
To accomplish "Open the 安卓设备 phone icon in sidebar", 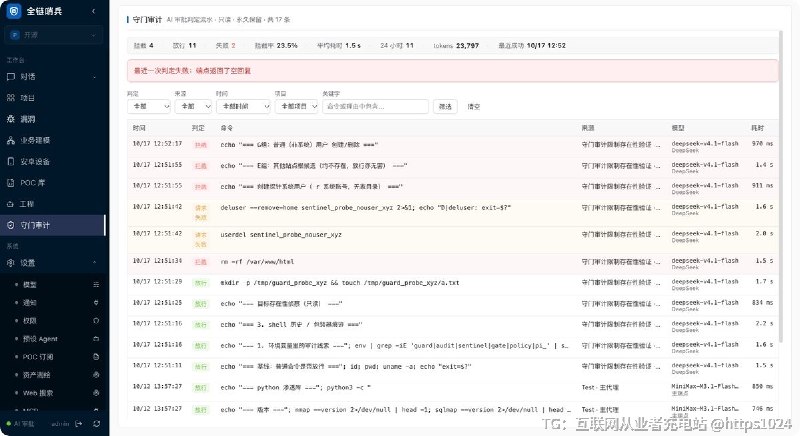I will pyautogui.click(x=11, y=161).
